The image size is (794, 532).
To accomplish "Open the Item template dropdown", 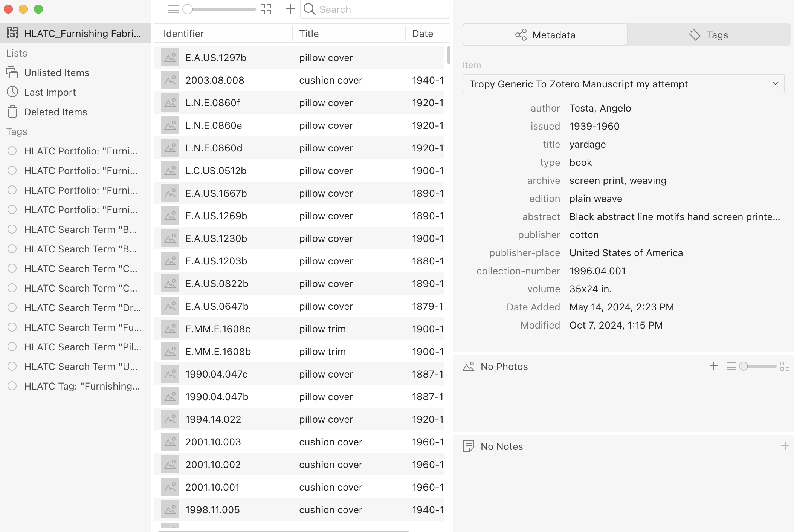I will [624, 84].
